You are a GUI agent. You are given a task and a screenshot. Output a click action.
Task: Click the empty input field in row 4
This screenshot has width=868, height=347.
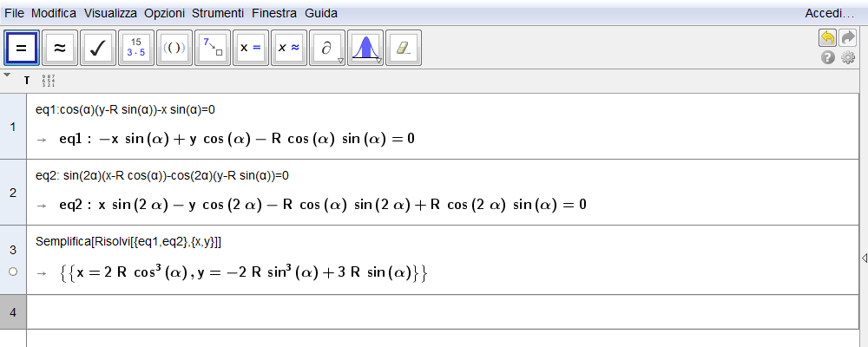[x=434, y=311]
